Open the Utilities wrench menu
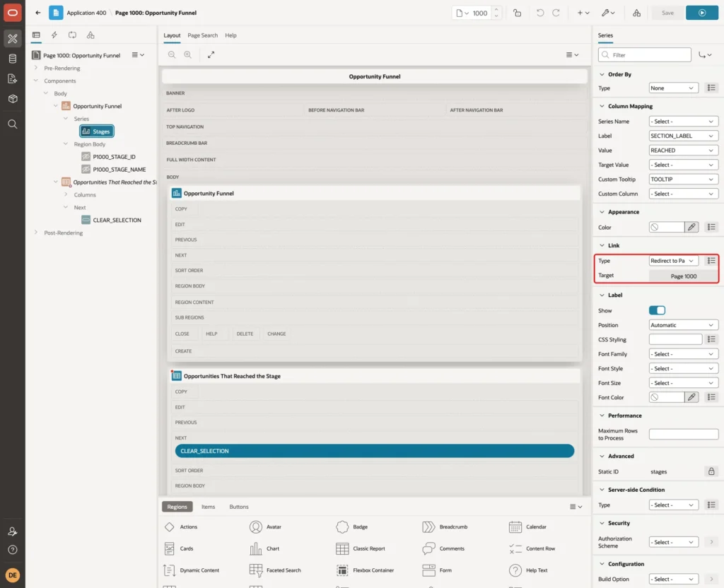The image size is (724, 588). coord(607,13)
